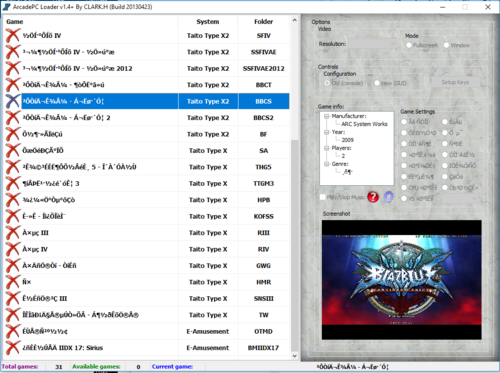Collapse the Genre tree node

326,164
